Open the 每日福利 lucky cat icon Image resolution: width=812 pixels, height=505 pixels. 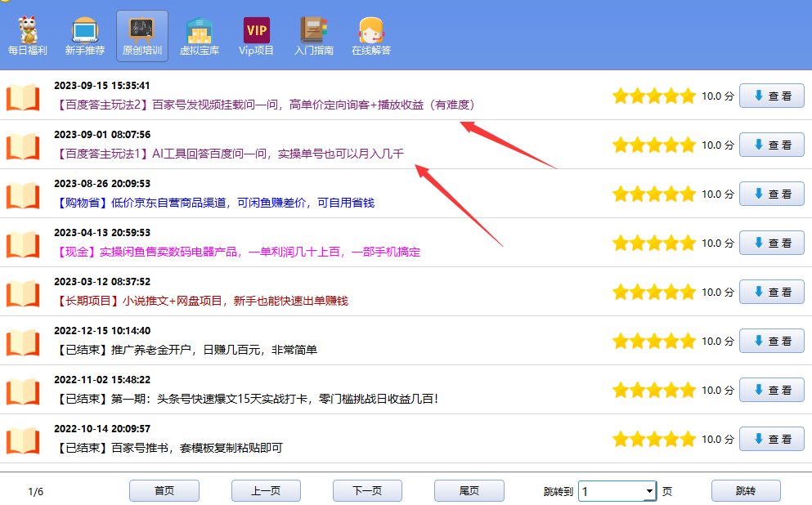[28, 31]
